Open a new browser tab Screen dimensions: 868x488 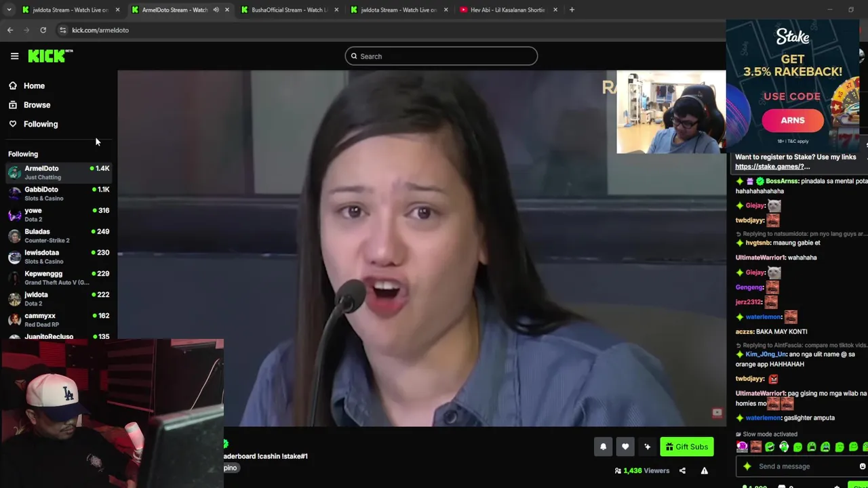point(572,9)
